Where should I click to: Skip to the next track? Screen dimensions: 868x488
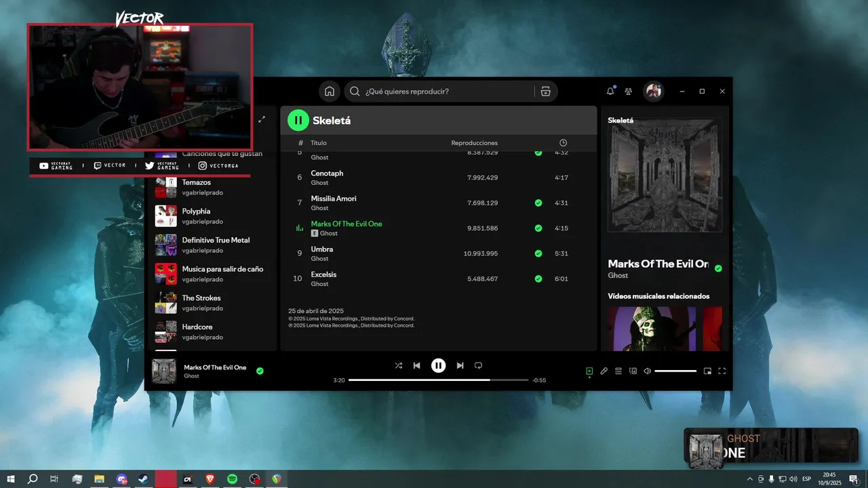tap(460, 365)
